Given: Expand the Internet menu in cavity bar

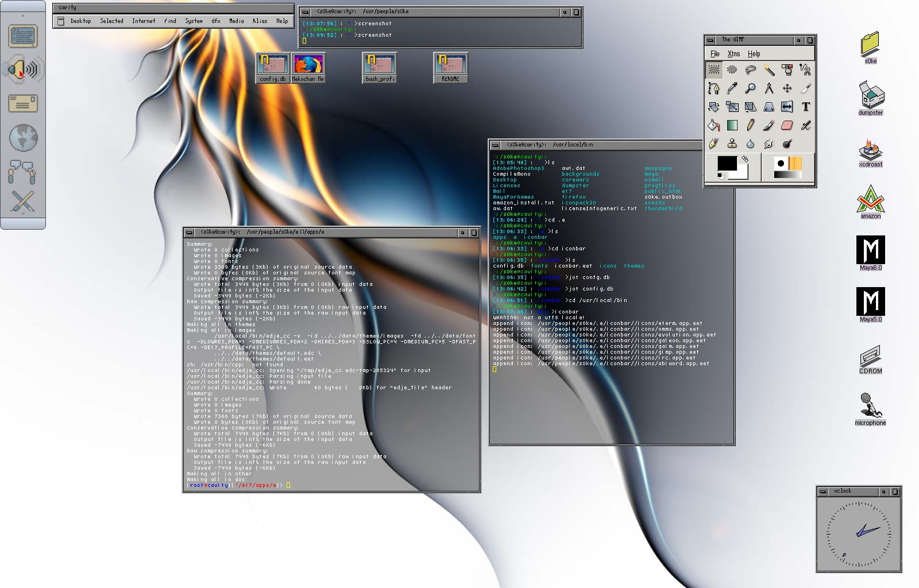Looking at the screenshot, I should [x=143, y=21].
